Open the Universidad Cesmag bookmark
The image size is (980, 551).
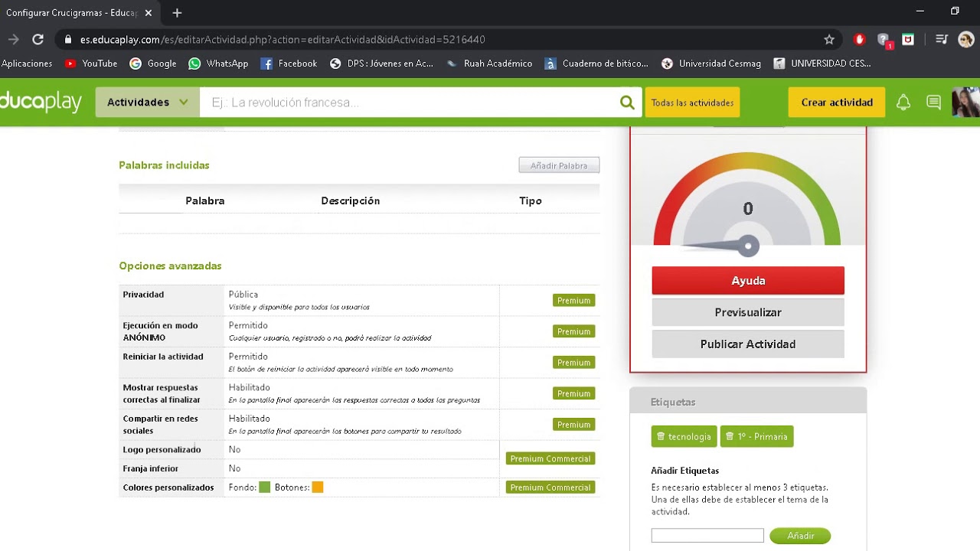tap(711, 64)
